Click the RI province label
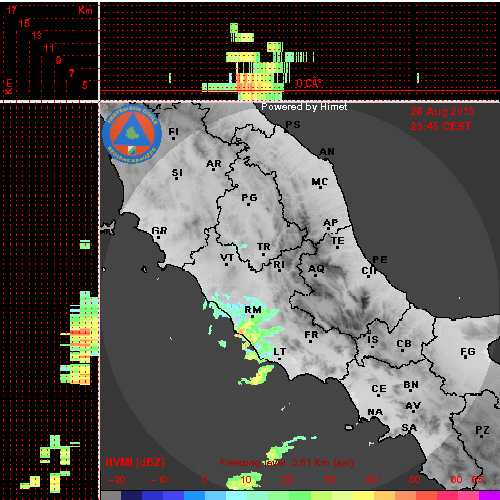The image size is (500, 500). coord(279,264)
